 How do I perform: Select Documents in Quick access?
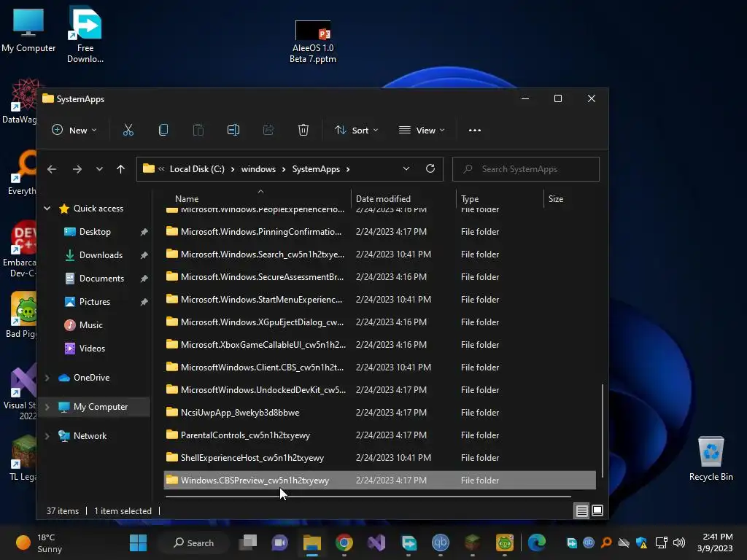(101, 279)
